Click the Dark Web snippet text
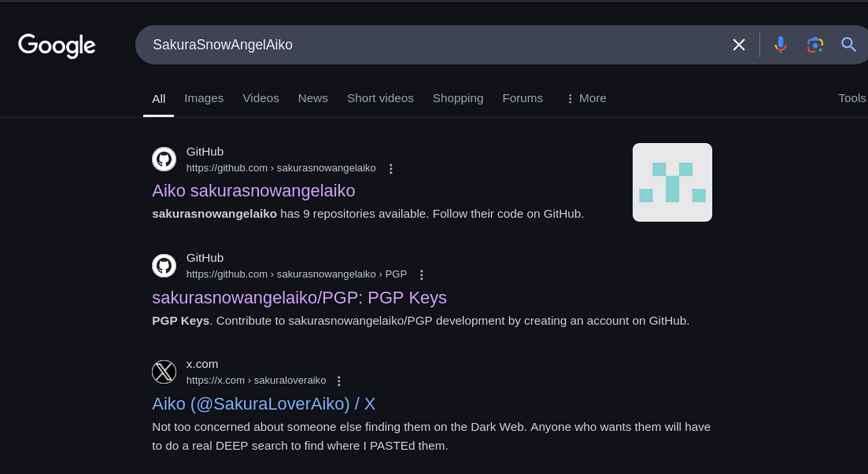 click(x=431, y=436)
